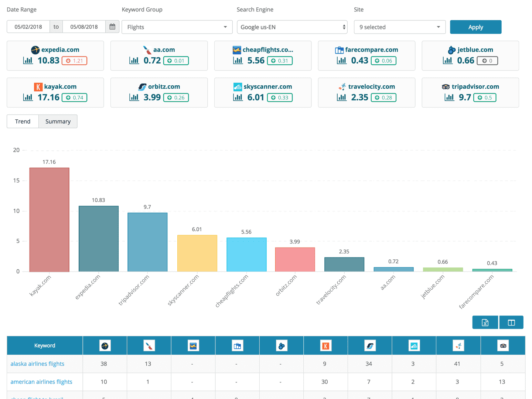Select the Summary tab
532x399 pixels.
(58, 121)
